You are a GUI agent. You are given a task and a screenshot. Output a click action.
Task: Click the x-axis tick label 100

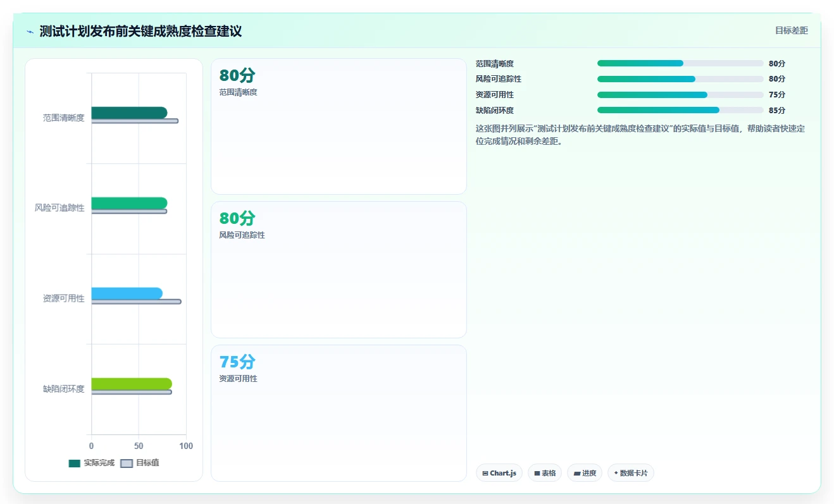[186, 446]
